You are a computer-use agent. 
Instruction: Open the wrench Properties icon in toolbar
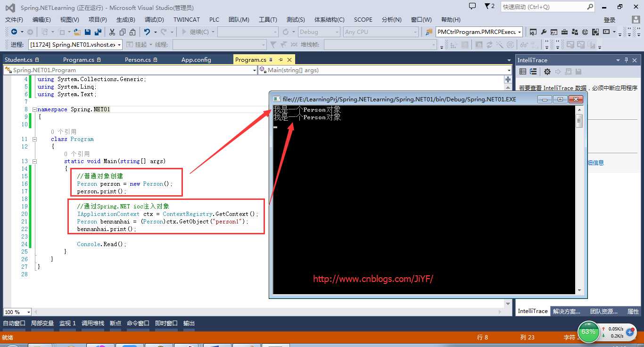pos(543,32)
